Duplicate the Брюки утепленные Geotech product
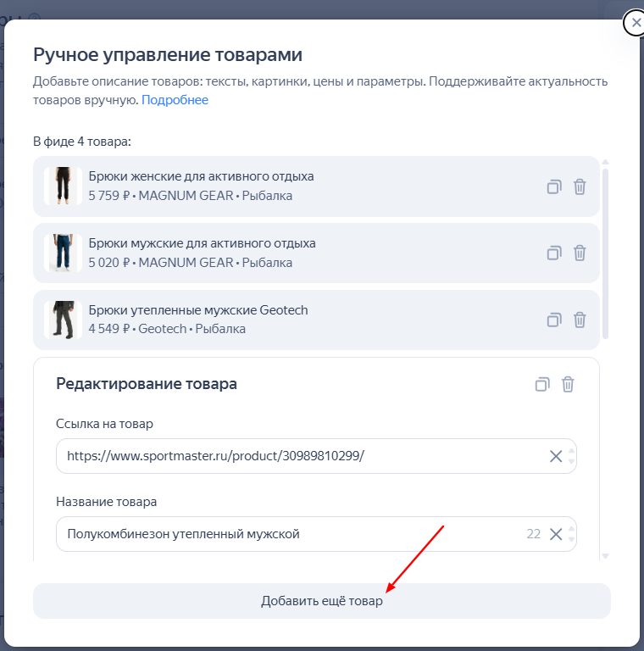Image resolution: width=644 pixels, height=651 pixels. [554, 320]
